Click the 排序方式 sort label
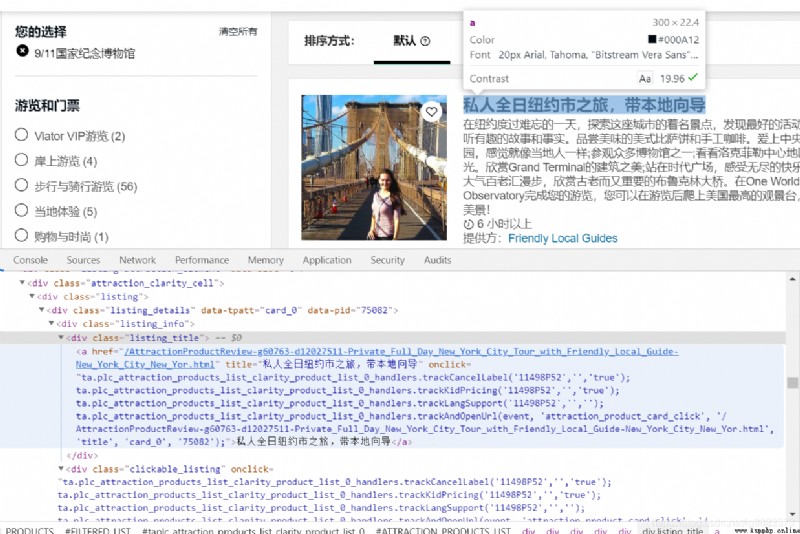This screenshot has height=534, width=800. tap(329, 41)
